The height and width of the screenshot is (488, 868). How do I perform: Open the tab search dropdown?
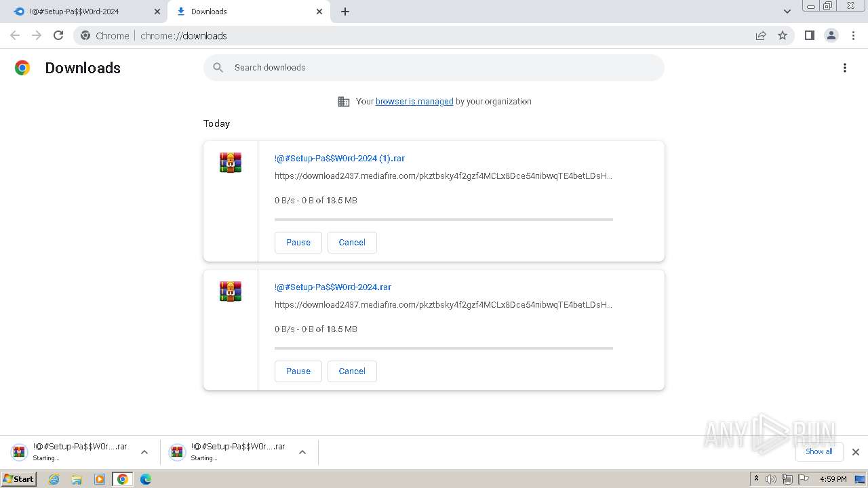(x=787, y=12)
